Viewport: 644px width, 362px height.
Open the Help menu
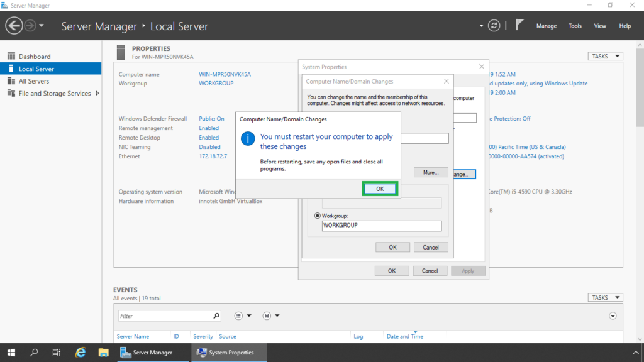tap(625, 26)
